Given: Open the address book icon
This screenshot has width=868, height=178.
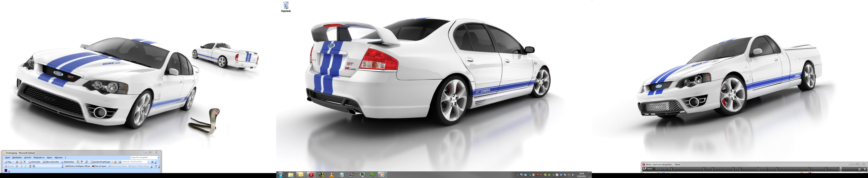Looking at the screenshot, I should point(120,162).
